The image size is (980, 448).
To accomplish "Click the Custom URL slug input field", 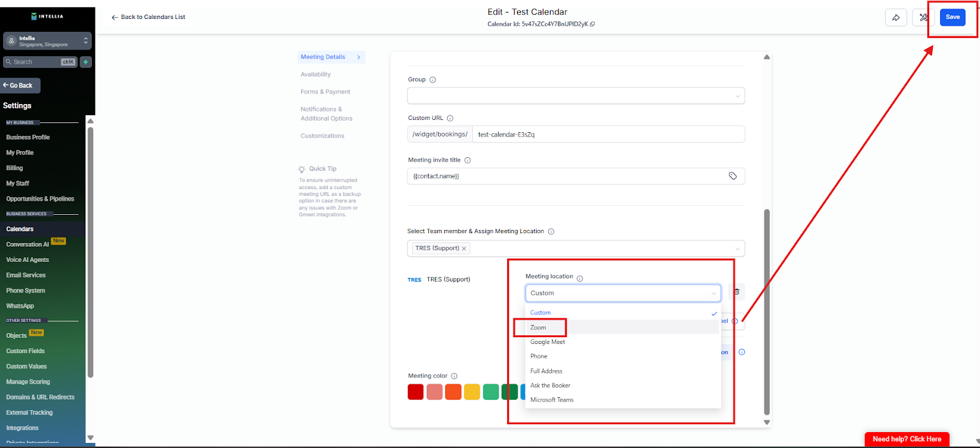I will point(608,135).
